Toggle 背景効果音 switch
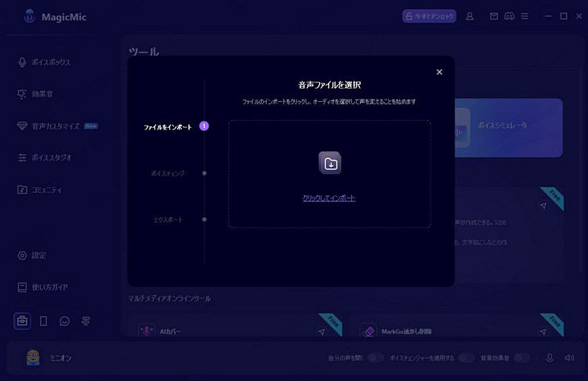Viewport: 588px width, 381px height. click(521, 358)
